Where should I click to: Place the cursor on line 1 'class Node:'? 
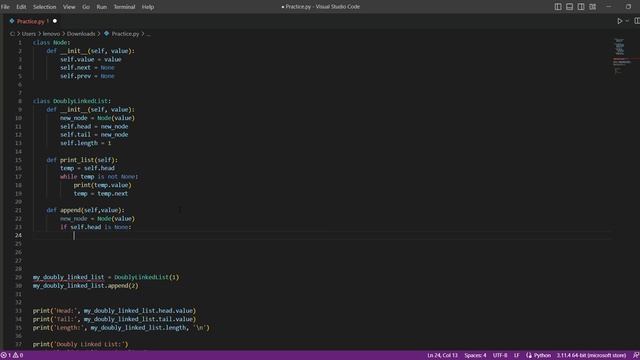coord(51,42)
